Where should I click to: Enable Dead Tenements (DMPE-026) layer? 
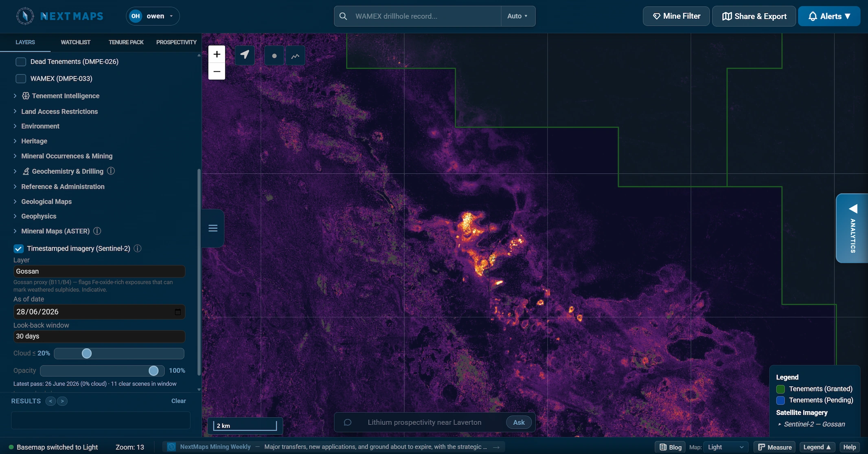[x=21, y=62]
